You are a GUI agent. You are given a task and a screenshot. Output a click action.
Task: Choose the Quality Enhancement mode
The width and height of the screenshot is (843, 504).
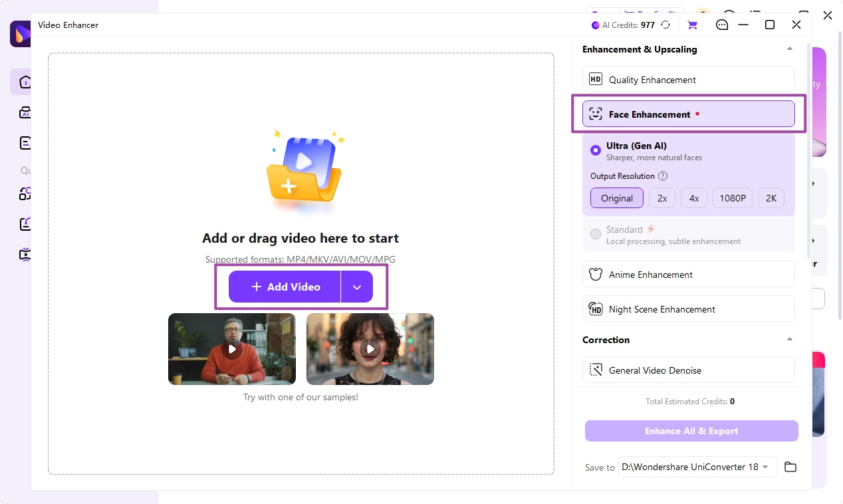point(689,80)
